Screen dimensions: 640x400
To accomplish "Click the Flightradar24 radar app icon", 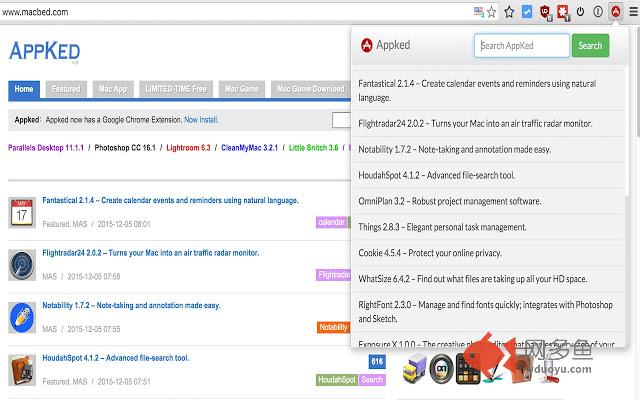I will click(22, 264).
